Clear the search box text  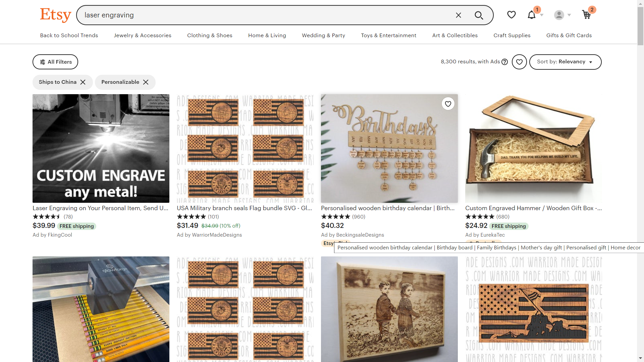coord(459,15)
